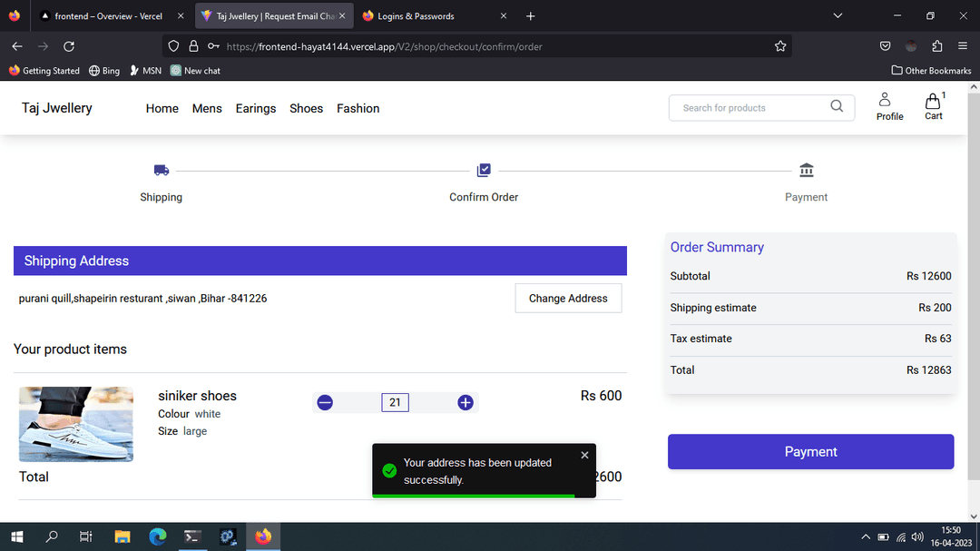
Task: Open the Getting Started bookmark
Action: coord(44,71)
